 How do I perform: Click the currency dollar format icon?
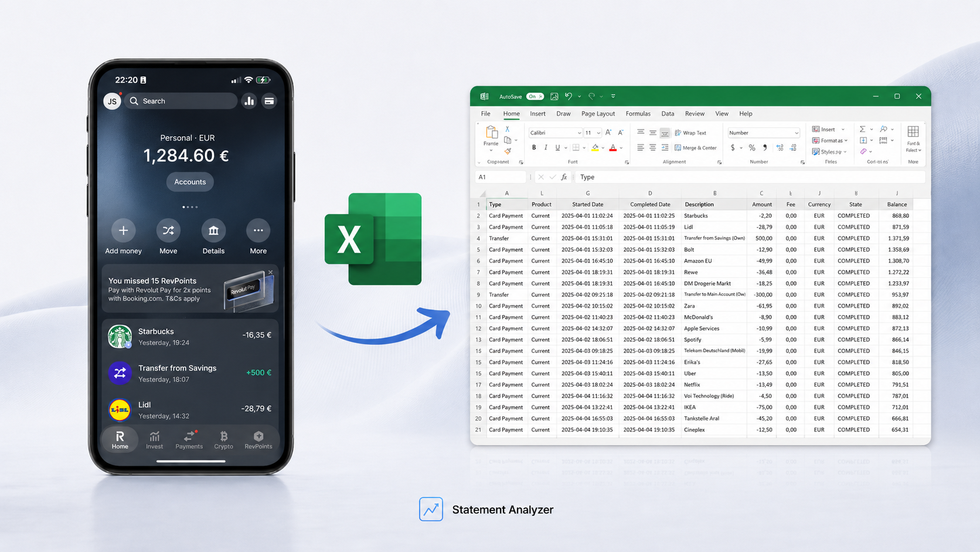click(733, 148)
